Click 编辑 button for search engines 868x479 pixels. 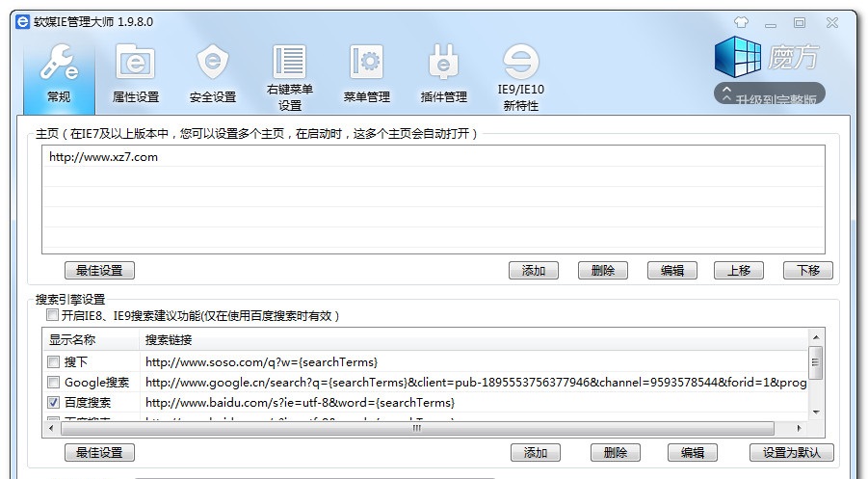tap(693, 452)
